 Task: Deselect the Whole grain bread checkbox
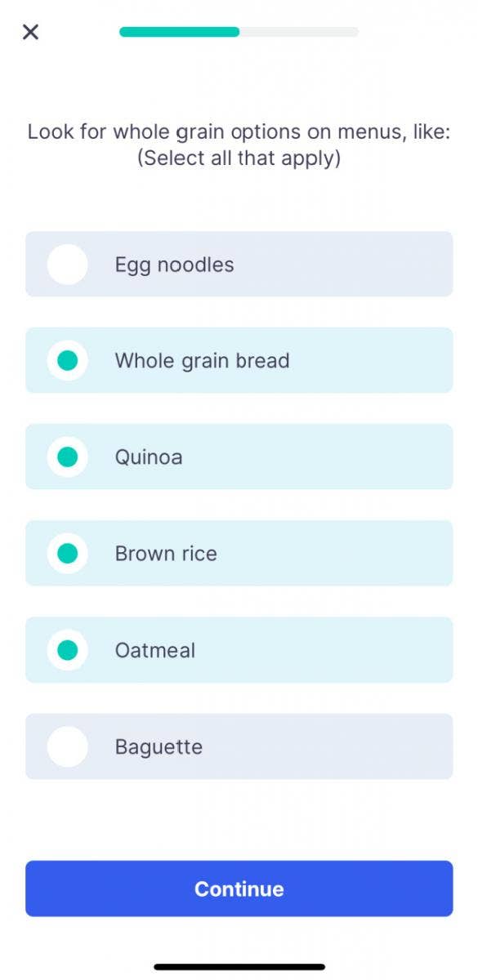[67, 360]
